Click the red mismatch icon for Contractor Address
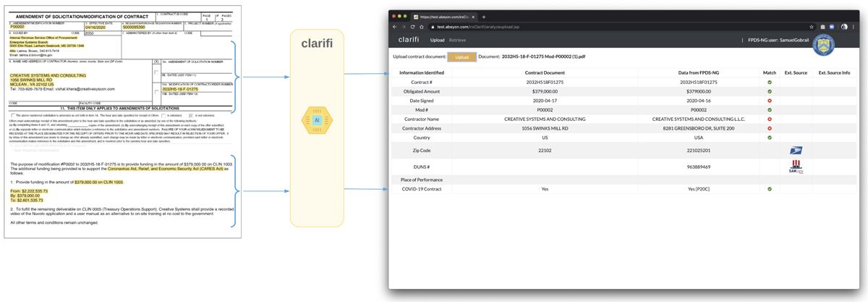The image size is (868, 302). pos(770,128)
